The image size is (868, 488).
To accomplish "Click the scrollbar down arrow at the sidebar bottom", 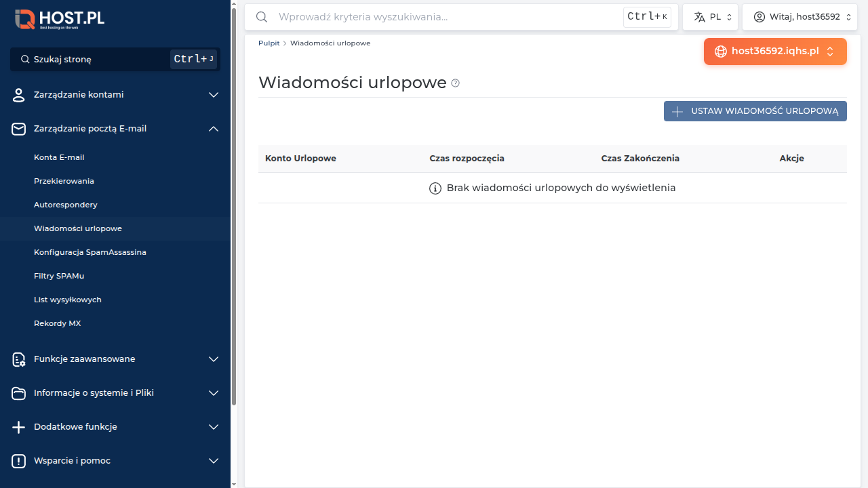I will point(234,484).
